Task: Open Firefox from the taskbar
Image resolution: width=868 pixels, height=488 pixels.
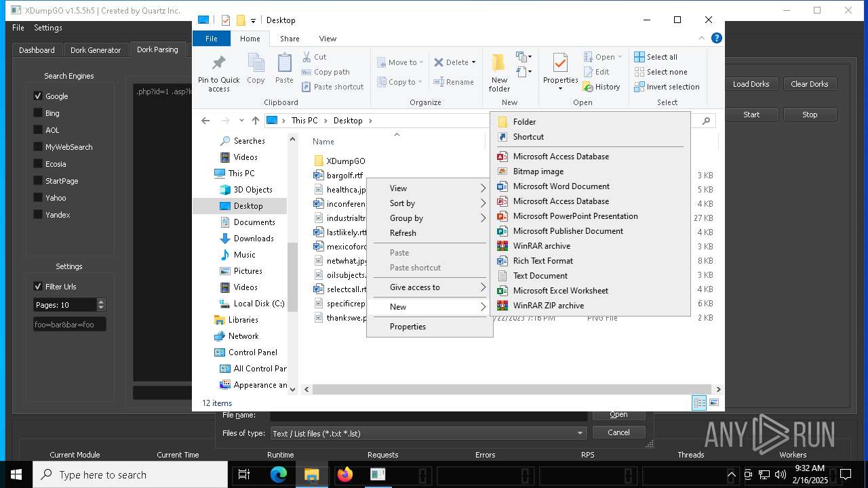Action: coord(345,474)
